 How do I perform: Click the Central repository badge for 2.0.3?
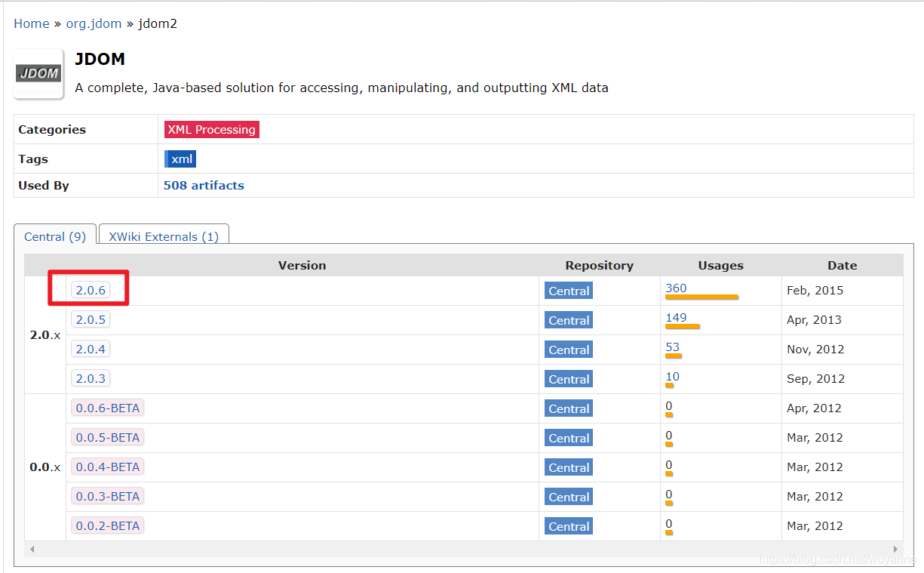pyautogui.click(x=569, y=379)
